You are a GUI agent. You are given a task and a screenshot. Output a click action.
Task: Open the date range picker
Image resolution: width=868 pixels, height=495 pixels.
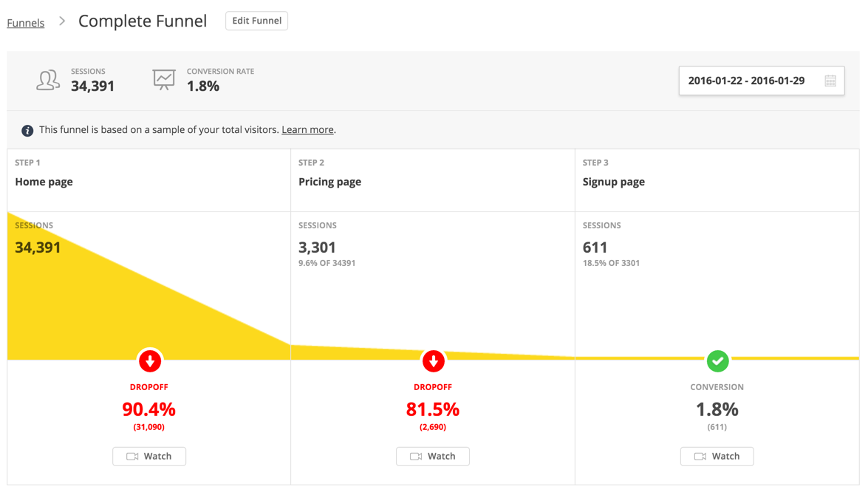click(746, 81)
